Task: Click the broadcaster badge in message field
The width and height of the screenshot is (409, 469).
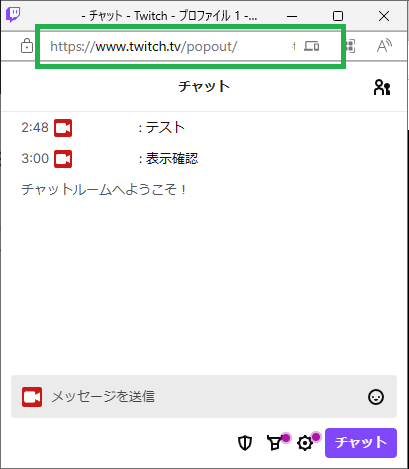Action: (32, 397)
